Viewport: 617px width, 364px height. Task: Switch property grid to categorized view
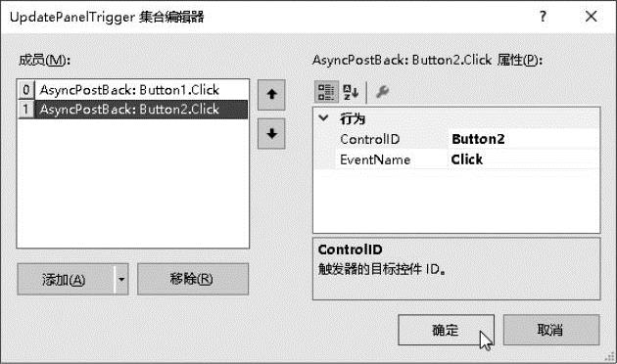click(326, 92)
